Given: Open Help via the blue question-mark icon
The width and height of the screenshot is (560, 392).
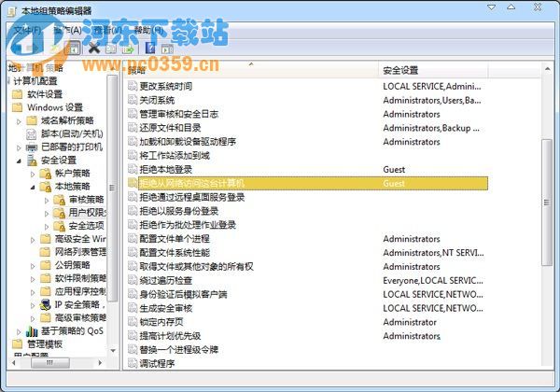Looking at the screenshot, I should [150, 48].
